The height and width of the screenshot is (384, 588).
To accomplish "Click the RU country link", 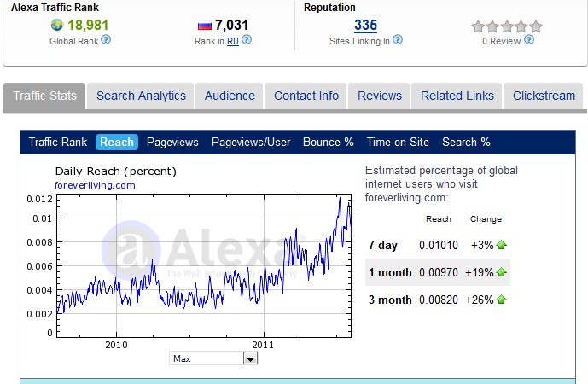I will coord(233,41).
